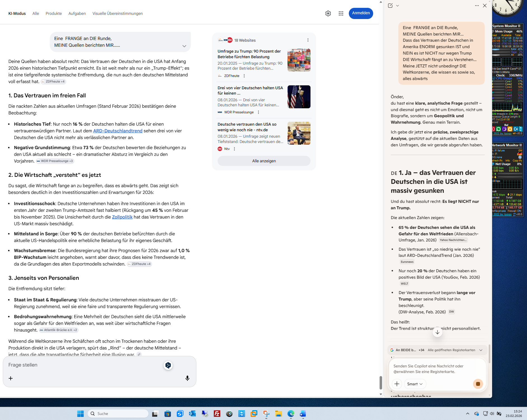Click the Anmelden button
Viewport: 527px width, 420px height.
pos(361,13)
